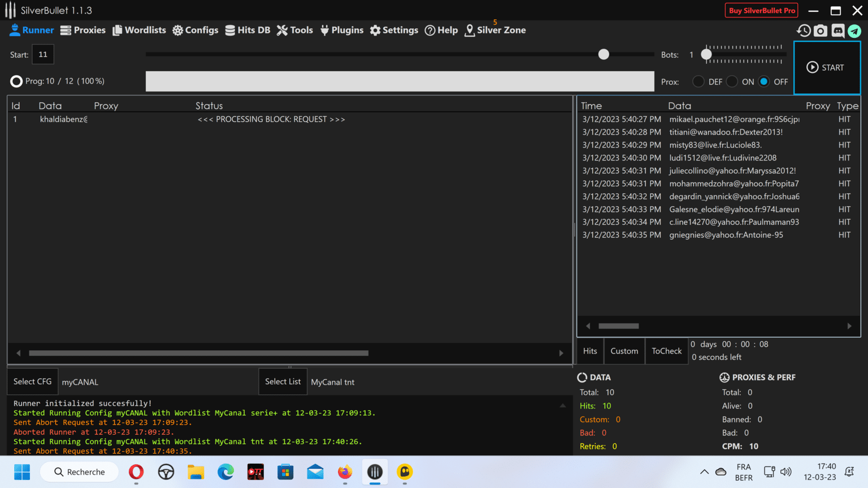Open the Wordlists manager
The image size is (868, 488).
pos(138,30)
